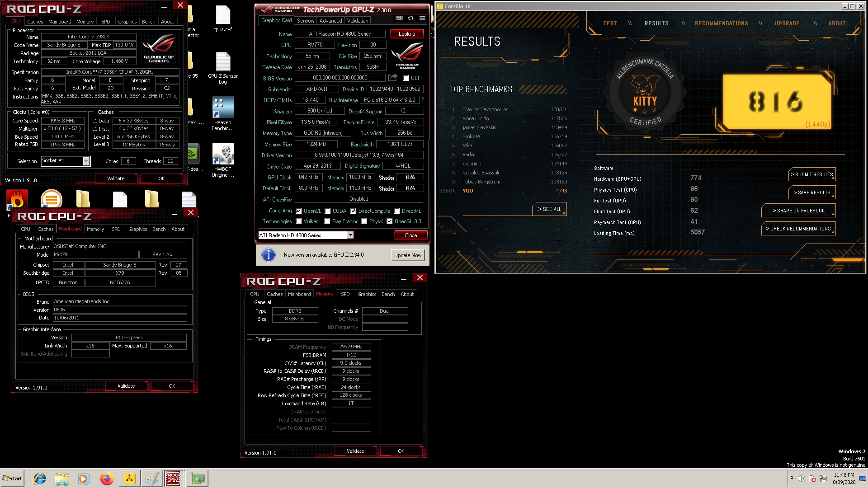Open GPU-Z Sensor Log file icon
The height and width of the screenshot is (488, 868).
(222, 68)
